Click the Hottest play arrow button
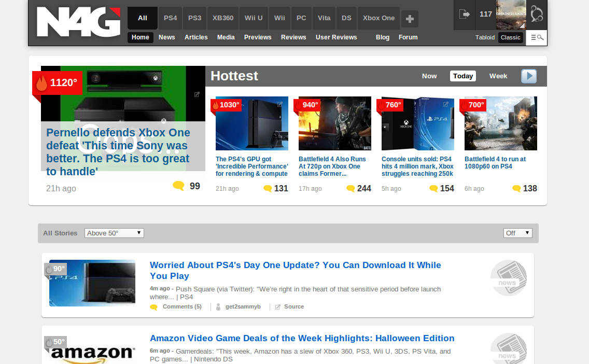Screen dimensions: 589x364 [528, 76]
